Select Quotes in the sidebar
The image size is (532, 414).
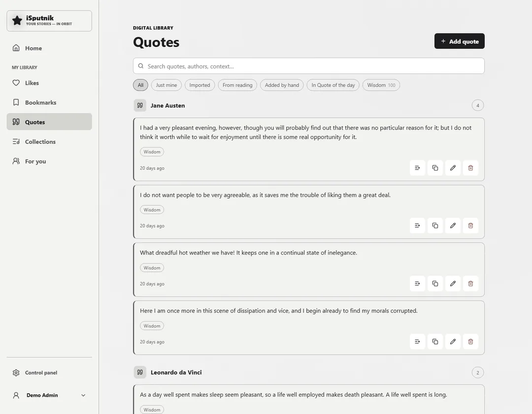49,122
